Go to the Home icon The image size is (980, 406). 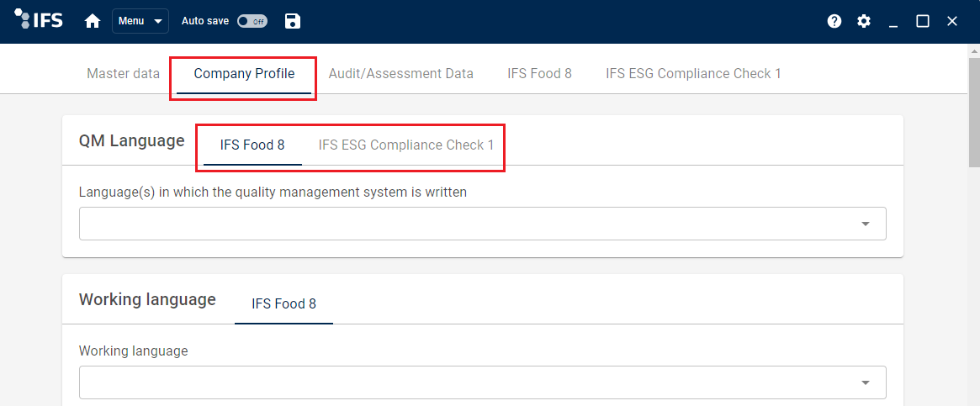point(93,21)
